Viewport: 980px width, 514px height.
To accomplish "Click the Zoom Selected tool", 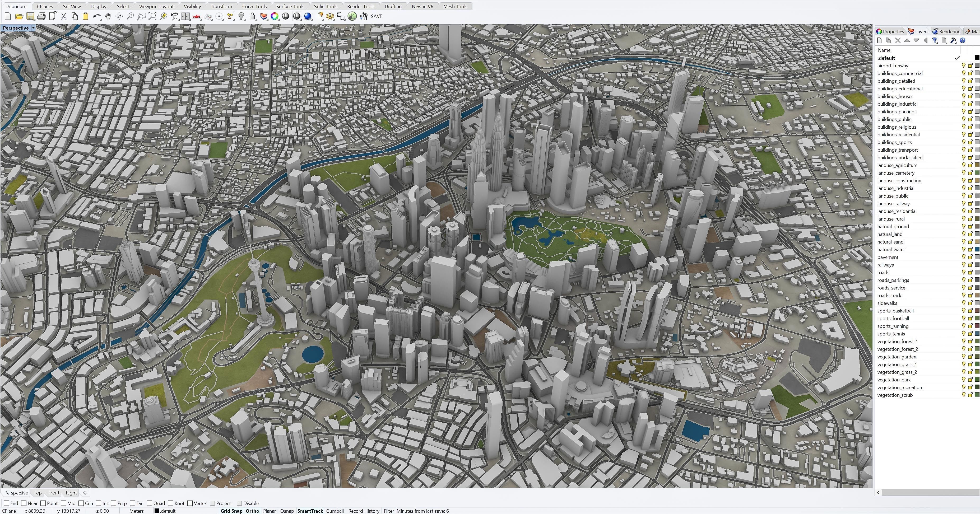I will coord(164,16).
